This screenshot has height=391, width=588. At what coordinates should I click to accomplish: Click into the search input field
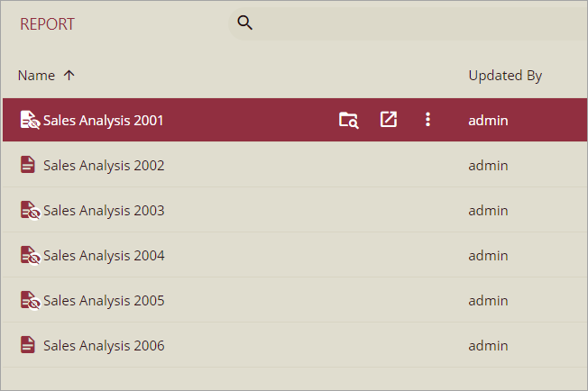(415, 23)
